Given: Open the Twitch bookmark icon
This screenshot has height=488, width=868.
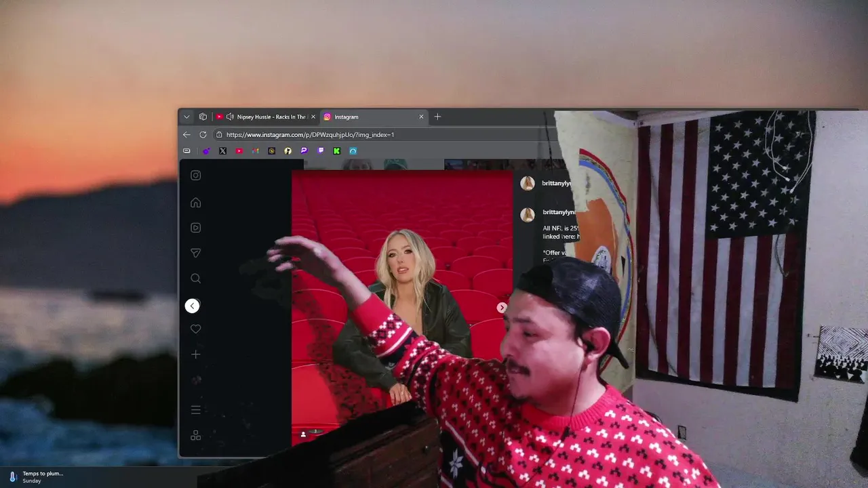Looking at the screenshot, I should pos(320,150).
